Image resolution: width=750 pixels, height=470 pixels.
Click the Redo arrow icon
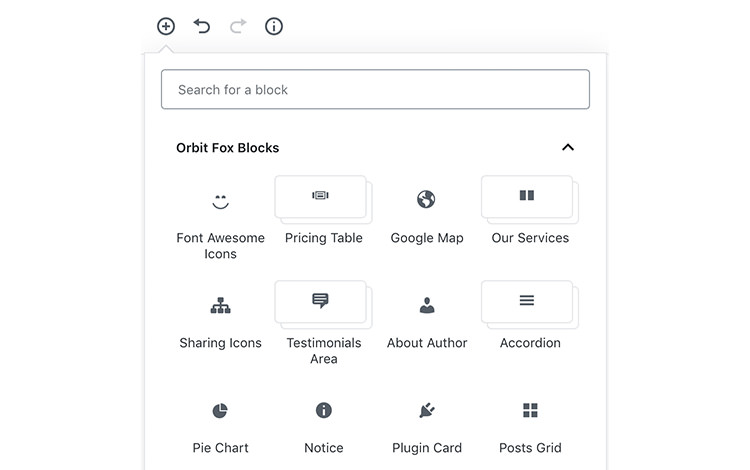(x=238, y=26)
